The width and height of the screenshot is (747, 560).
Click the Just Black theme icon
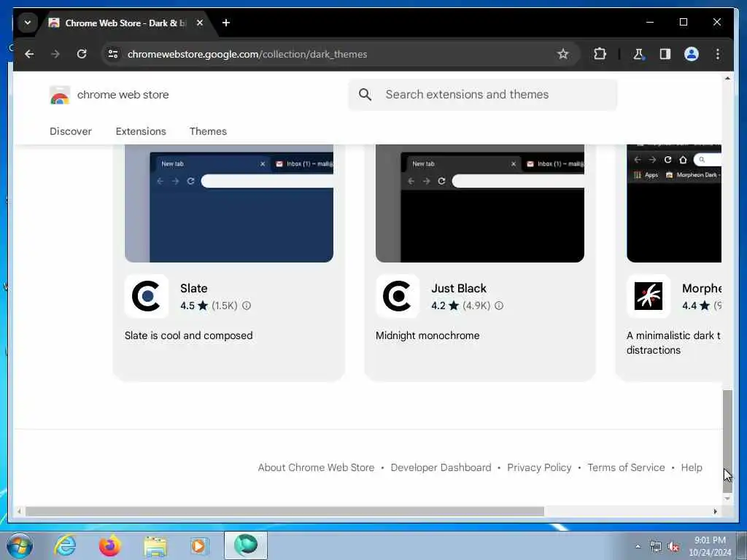(x=398, y=296)
